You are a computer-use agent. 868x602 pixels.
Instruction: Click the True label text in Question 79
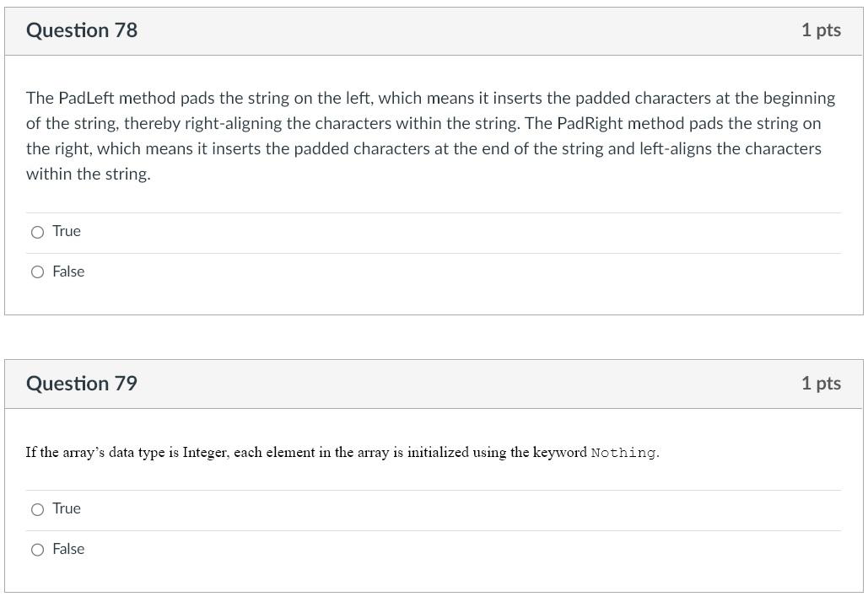click(x=66, y=508)
